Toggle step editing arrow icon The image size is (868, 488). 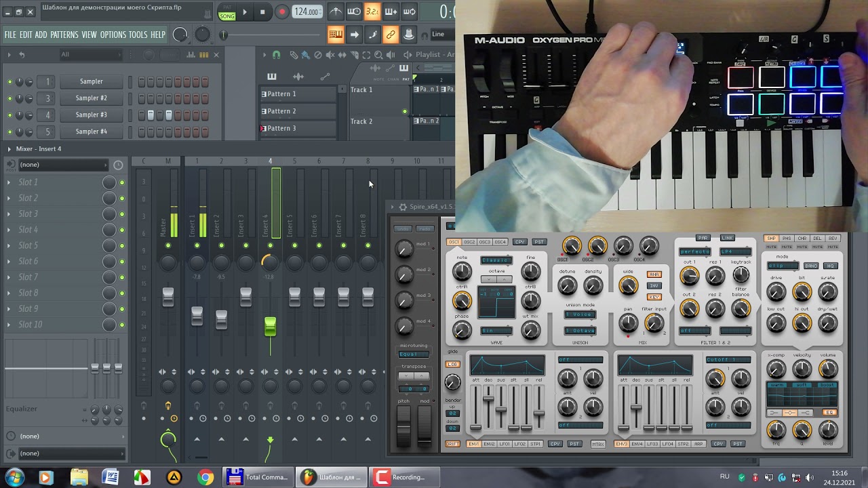coord(354,34)
